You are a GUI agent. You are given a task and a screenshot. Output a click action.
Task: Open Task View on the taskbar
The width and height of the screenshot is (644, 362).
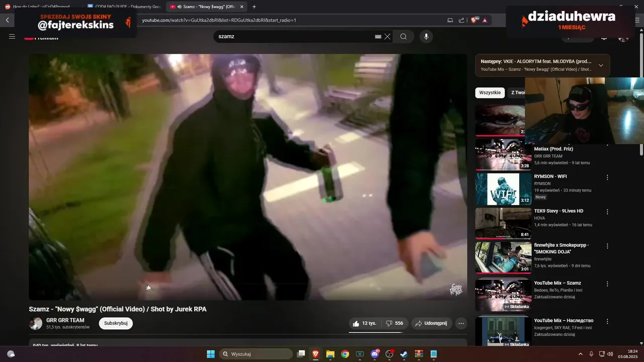(x=301, y=354)
